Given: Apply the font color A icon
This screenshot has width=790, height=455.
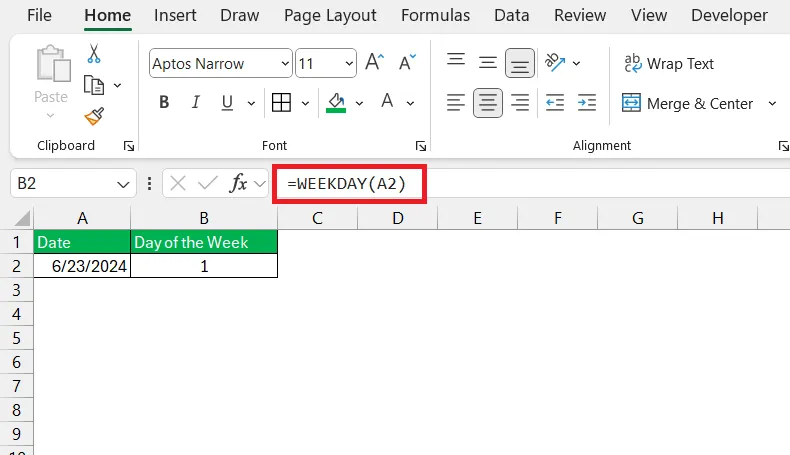Looking at the screenshot, I should click(387, 102).
